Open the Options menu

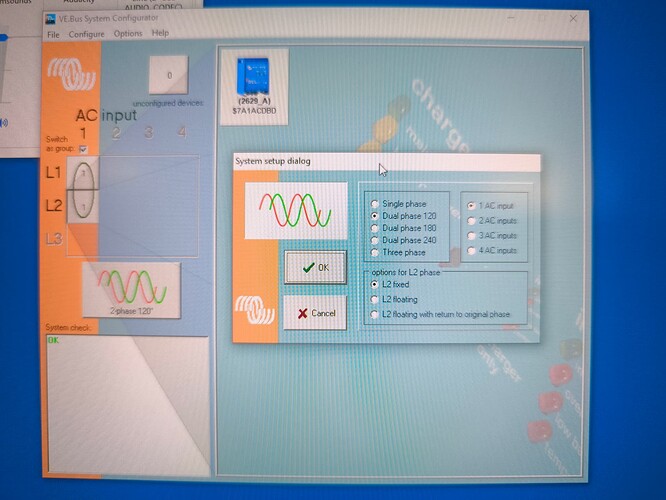[128, 33]
